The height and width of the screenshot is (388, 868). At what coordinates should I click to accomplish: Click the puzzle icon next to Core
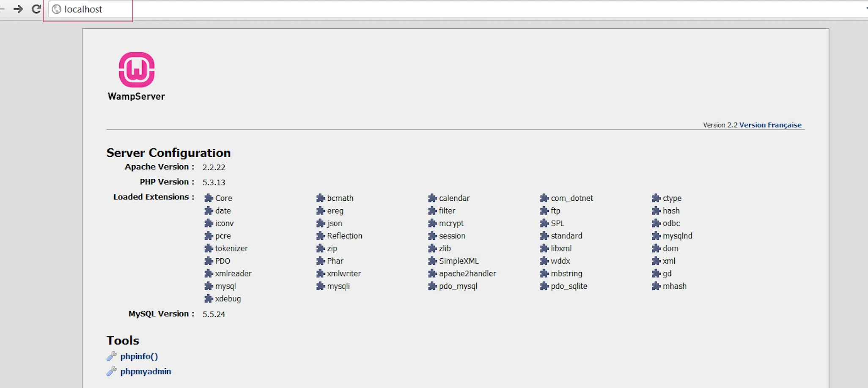209,198
